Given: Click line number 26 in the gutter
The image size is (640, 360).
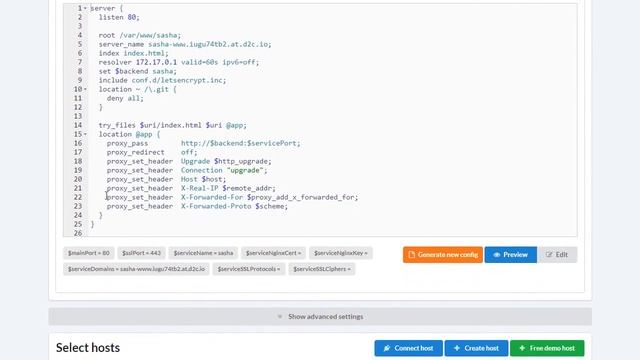Looking at the screenshot, I should coord(78,233).
